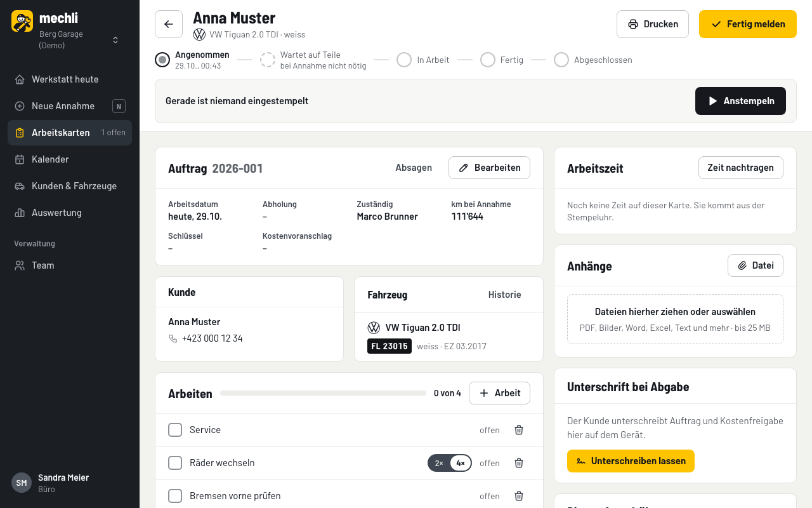Click the phone icon next to +423 000 12 34
Screen dimensions: 812x508
point(173,338)
